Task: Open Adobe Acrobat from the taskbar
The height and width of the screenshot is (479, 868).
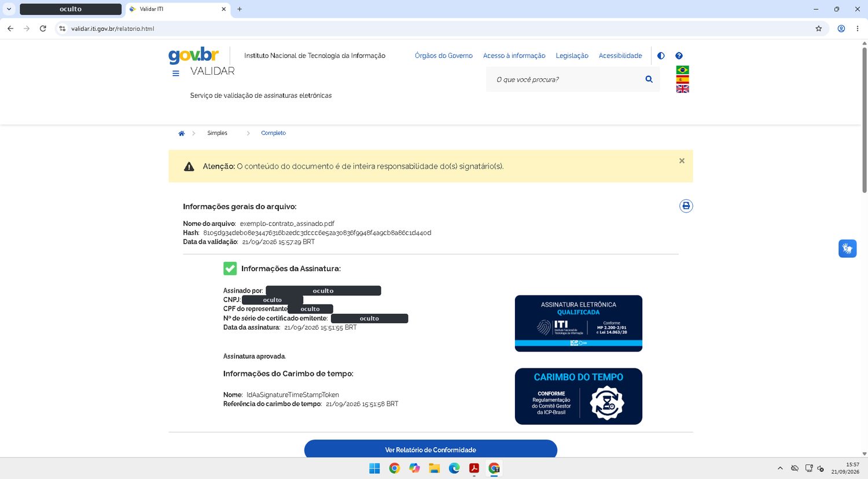Action: [x=474, y=468]
